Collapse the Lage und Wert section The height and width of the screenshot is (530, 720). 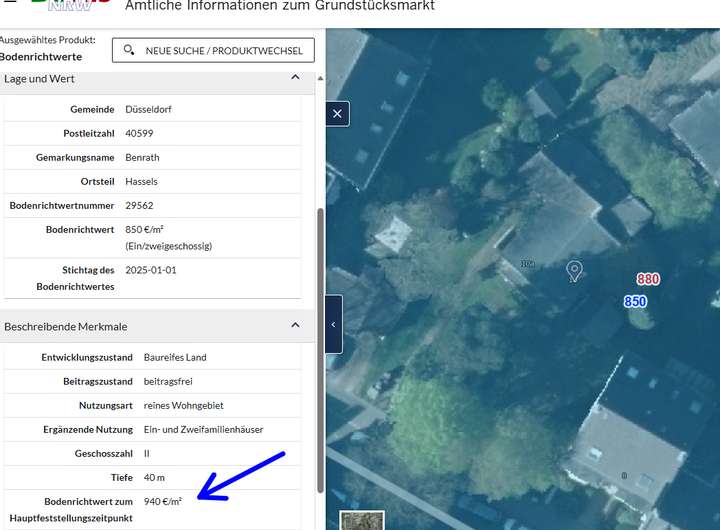pos(295,78)
